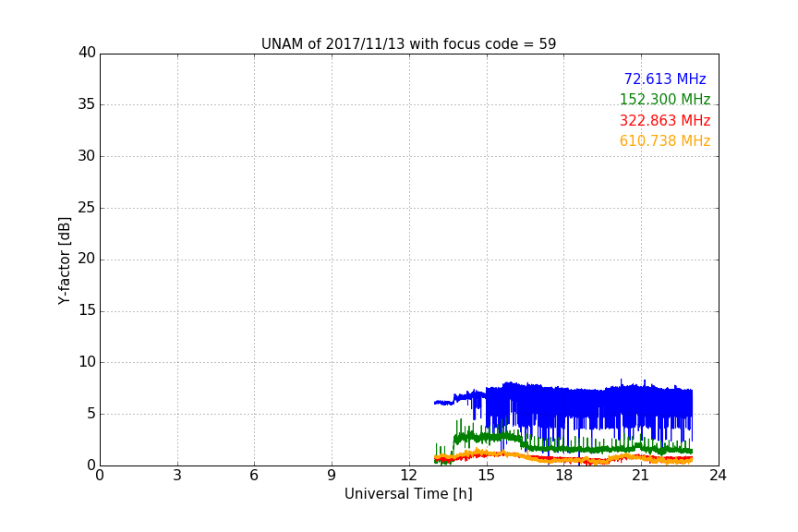The image size is (798, 532).
Task: Click the plot title 'UNAM of 2017/11/13 with focus code = 59'
Action: pos(408,44)
